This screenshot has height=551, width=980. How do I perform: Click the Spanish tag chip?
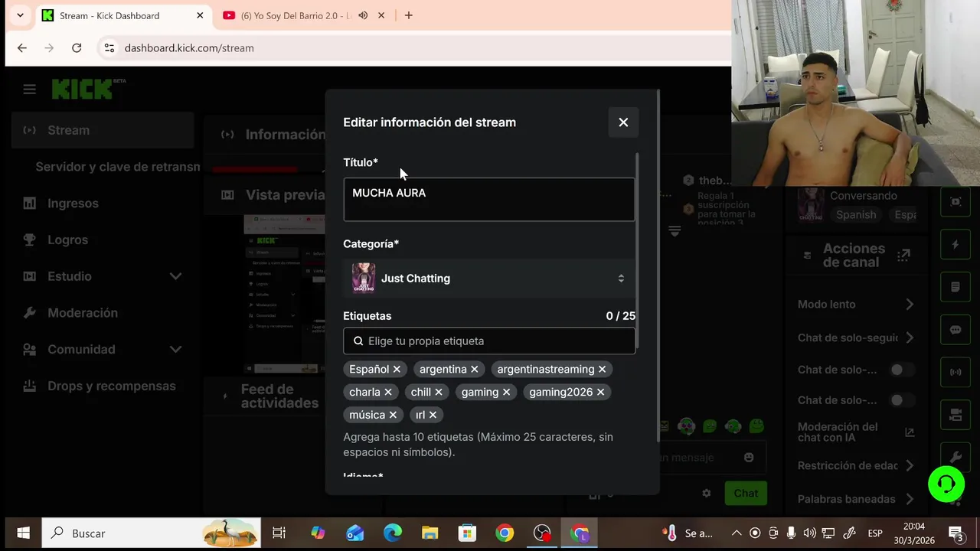(x=856, y=215)
